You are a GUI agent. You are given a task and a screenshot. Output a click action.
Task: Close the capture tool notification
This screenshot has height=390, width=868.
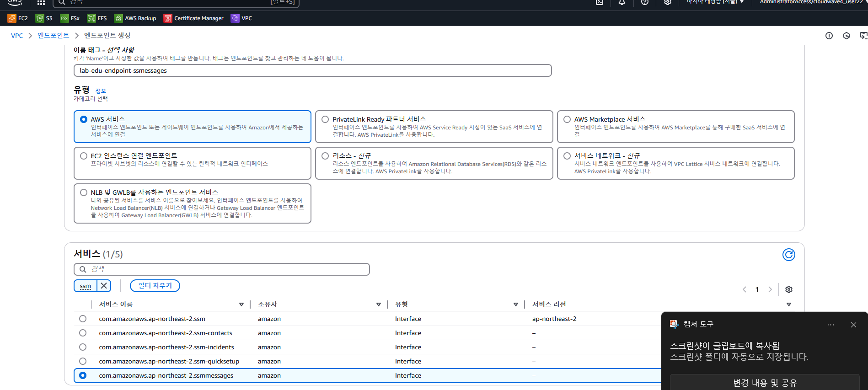coord(853,325)
